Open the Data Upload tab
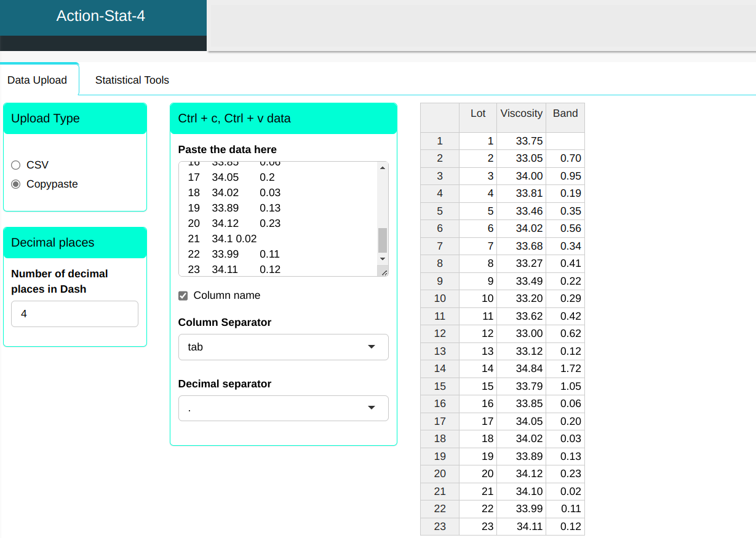Viewport: 756px width, 538px height. coord(37,81)
